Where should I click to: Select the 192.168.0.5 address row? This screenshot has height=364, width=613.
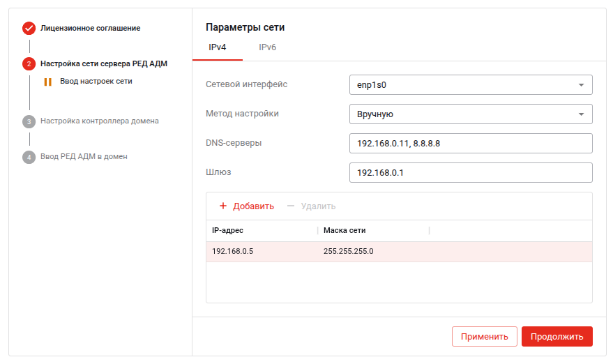tap(399, 252)
